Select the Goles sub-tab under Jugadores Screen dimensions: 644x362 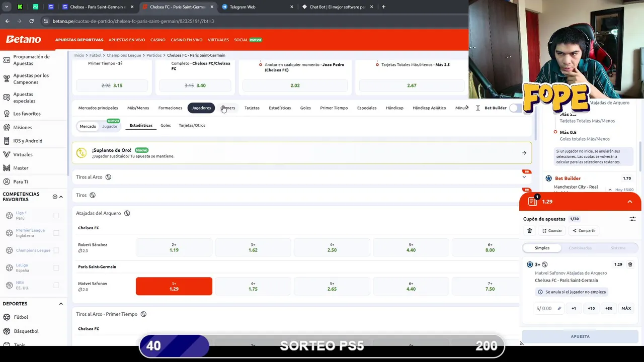[166, 125]
